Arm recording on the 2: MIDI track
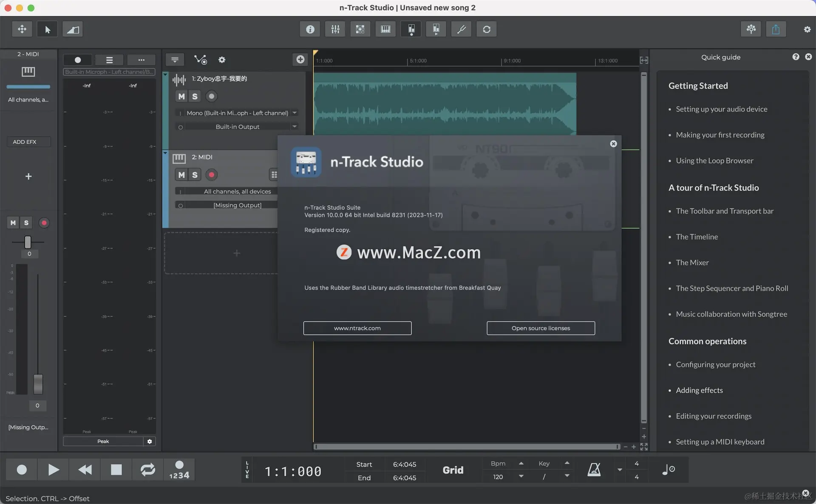 click(x=211, y=175)
